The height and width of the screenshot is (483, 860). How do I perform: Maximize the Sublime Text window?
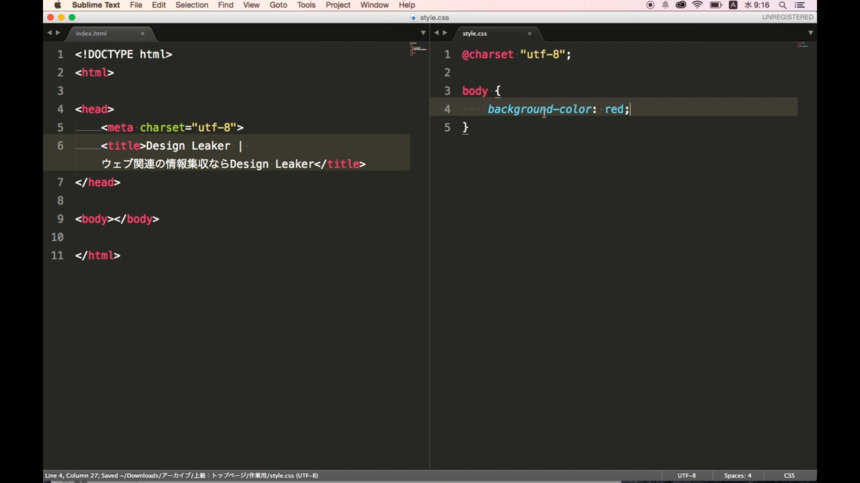pos(72,18)
